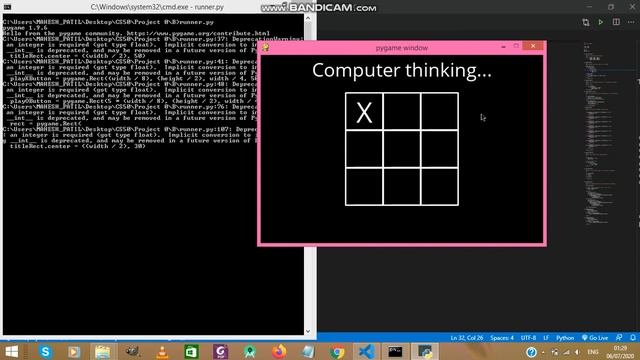
Task: Click the ENG input language indicator
Action: (593, 352)
